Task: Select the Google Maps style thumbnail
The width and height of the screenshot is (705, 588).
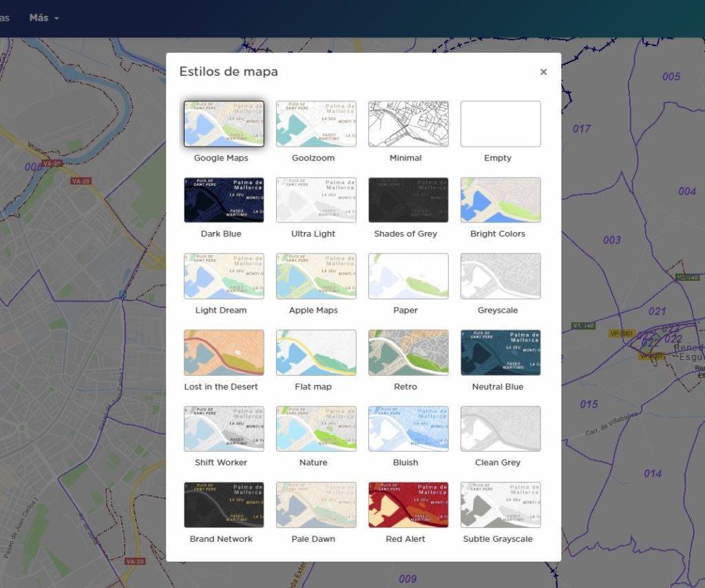Action: click(x=224, y=124)
